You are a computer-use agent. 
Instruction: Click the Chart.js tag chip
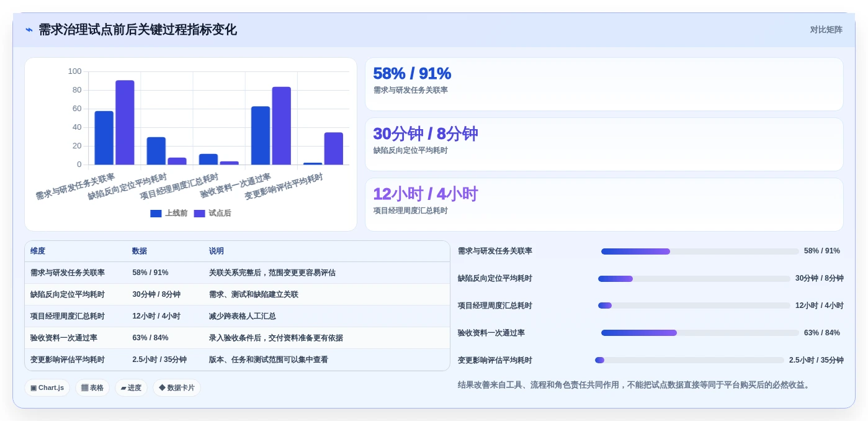47,388
